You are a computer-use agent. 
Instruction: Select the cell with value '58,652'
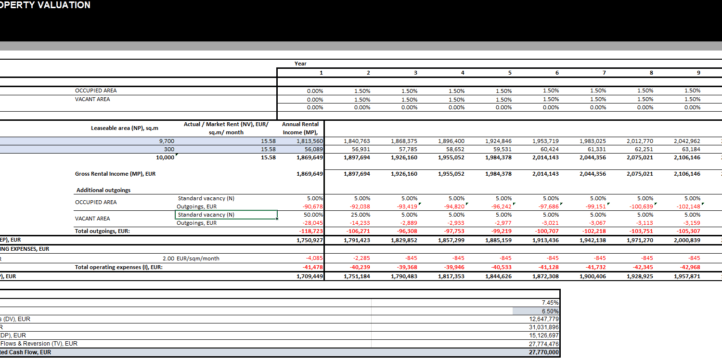456,149
